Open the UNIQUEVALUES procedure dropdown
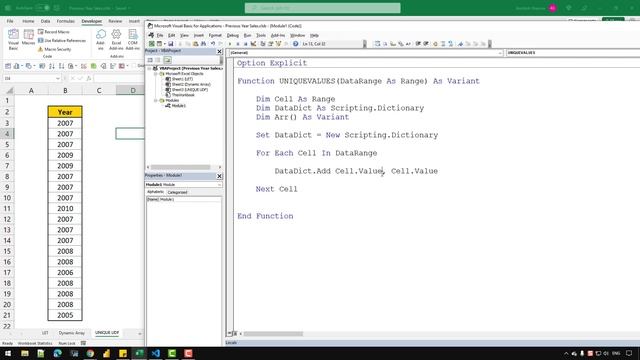 click(573, 53)
